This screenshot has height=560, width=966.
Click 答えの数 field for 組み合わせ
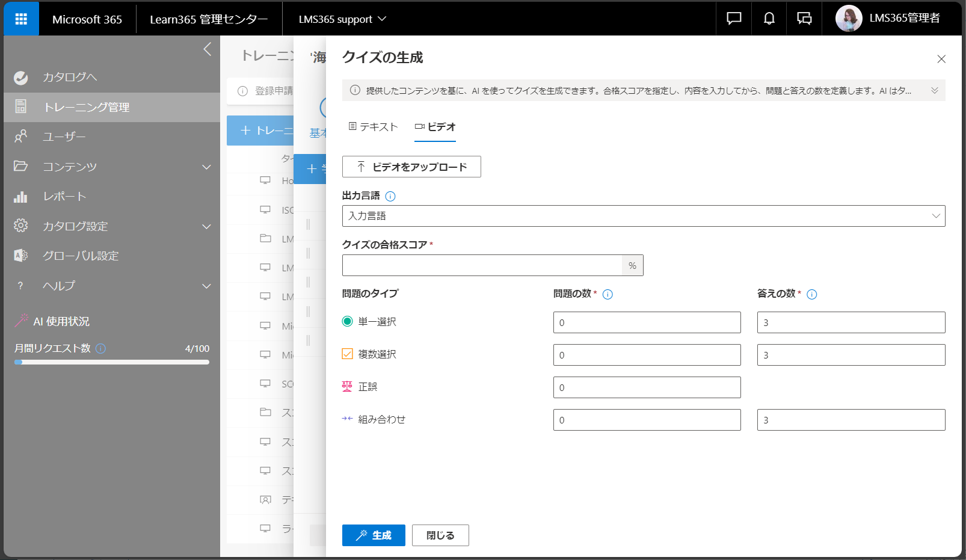[x=851, y=420]
